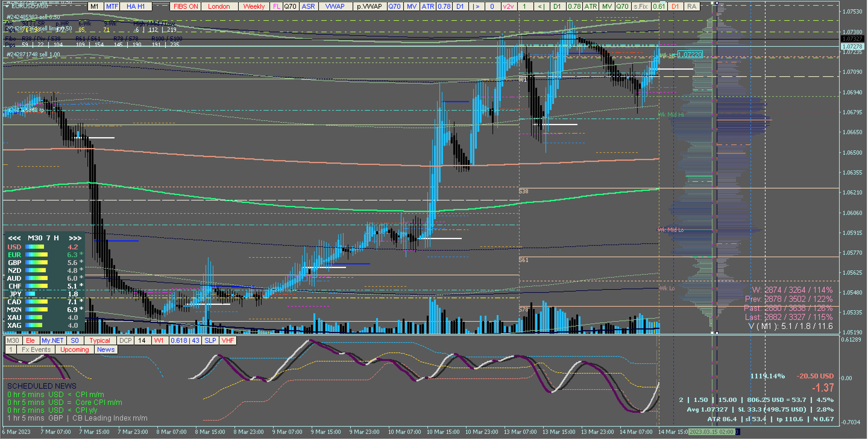The image size is (868, 439).
Task: Click the RA button at toolbar end
Action: point(691,6)
